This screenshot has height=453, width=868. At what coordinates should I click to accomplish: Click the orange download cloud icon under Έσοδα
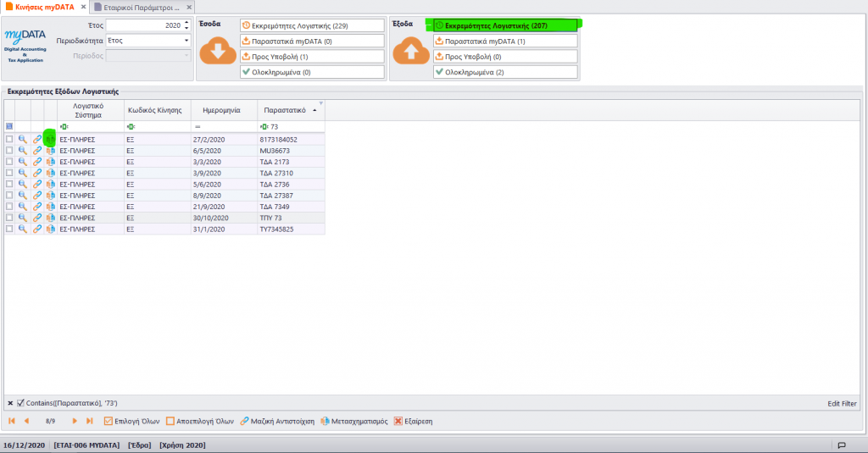pos(218,51)
